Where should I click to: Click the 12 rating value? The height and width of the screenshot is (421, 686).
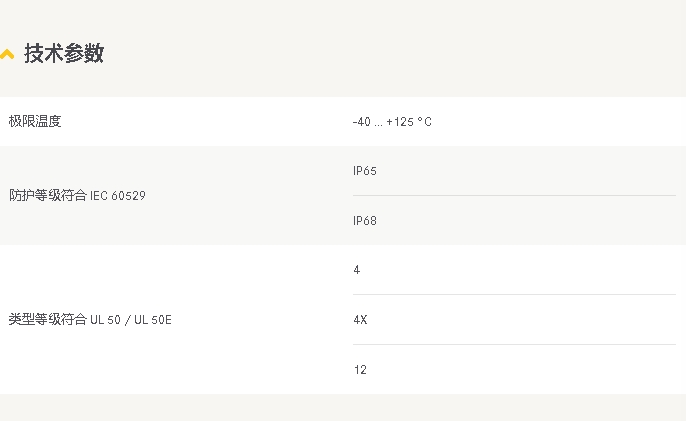click(360, 370)
